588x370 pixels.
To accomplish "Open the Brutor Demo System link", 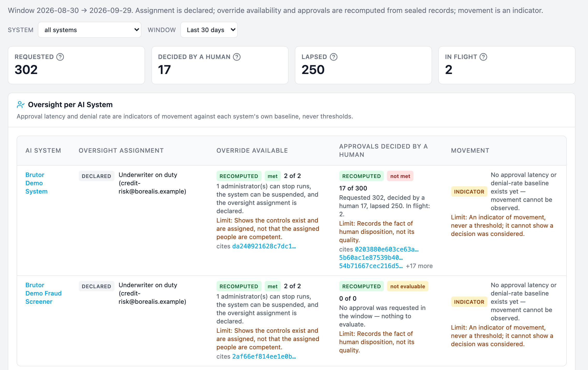I will click(x=36, y=183).
